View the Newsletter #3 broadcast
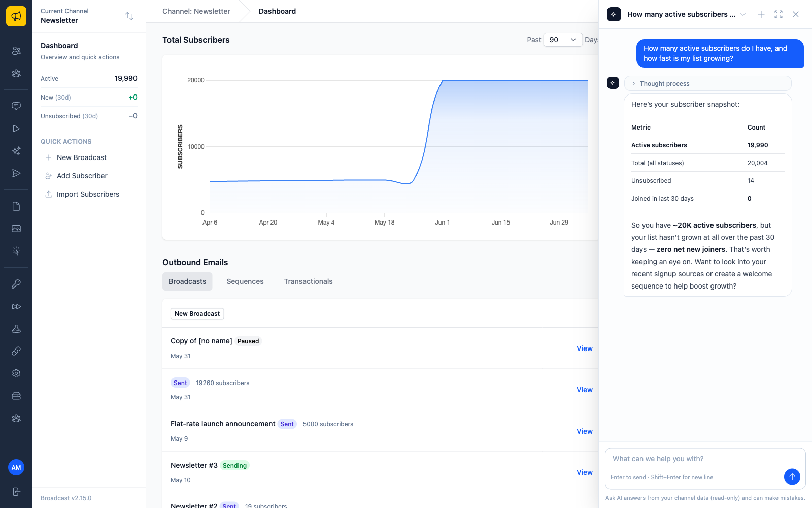 (x=585, y=472)
